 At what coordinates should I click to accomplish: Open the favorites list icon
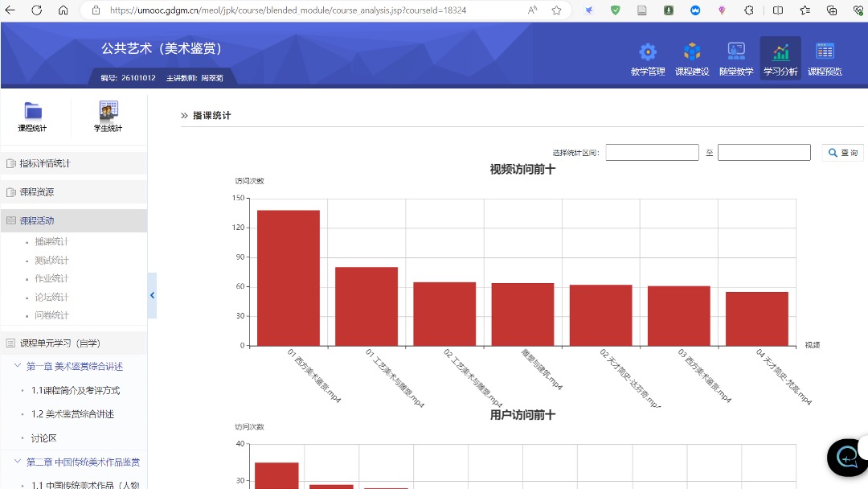point(805,10)
